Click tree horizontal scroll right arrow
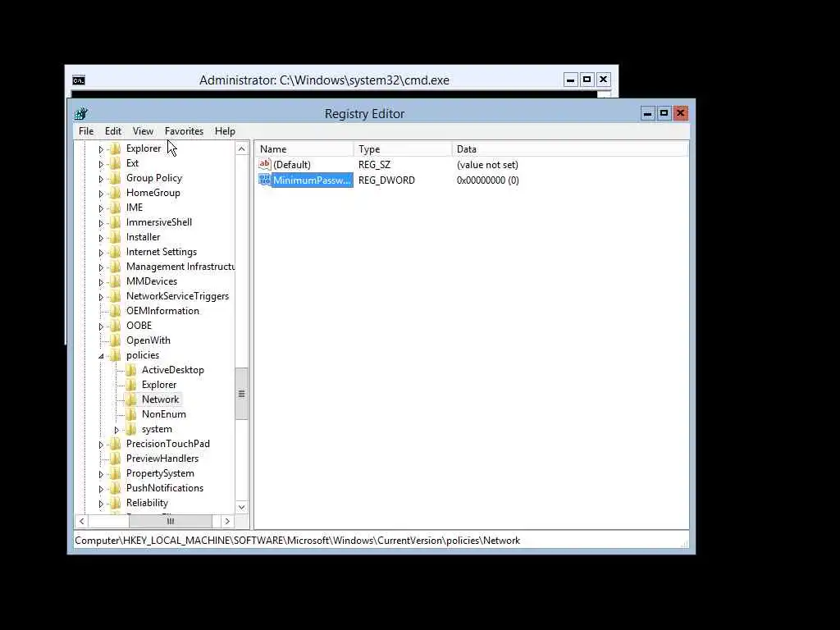Viewport: 840px width, 630px height. [227, 521]
